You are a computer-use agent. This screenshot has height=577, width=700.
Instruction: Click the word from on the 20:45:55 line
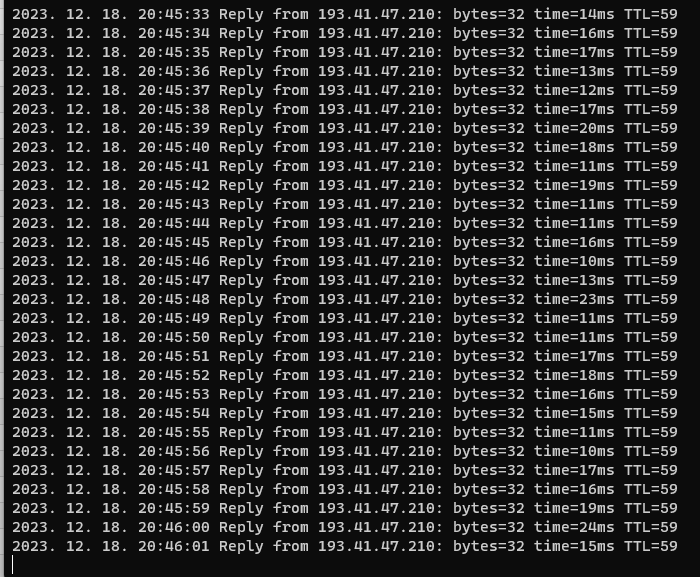[291, 432]
